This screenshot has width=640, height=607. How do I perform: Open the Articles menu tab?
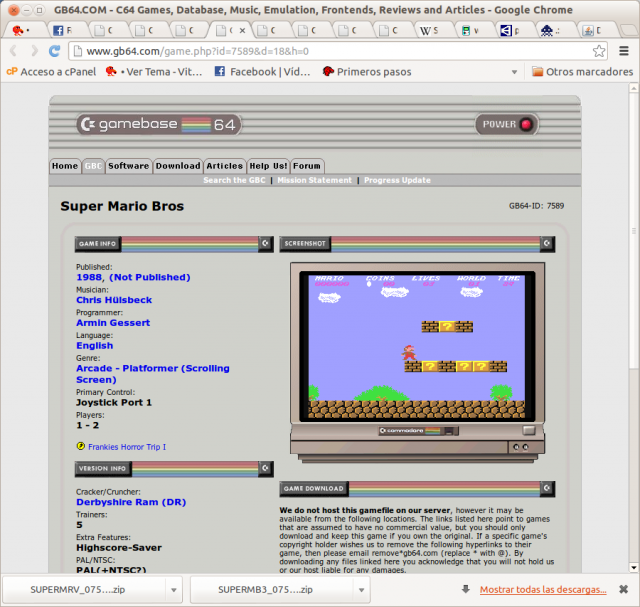[224, 166]
